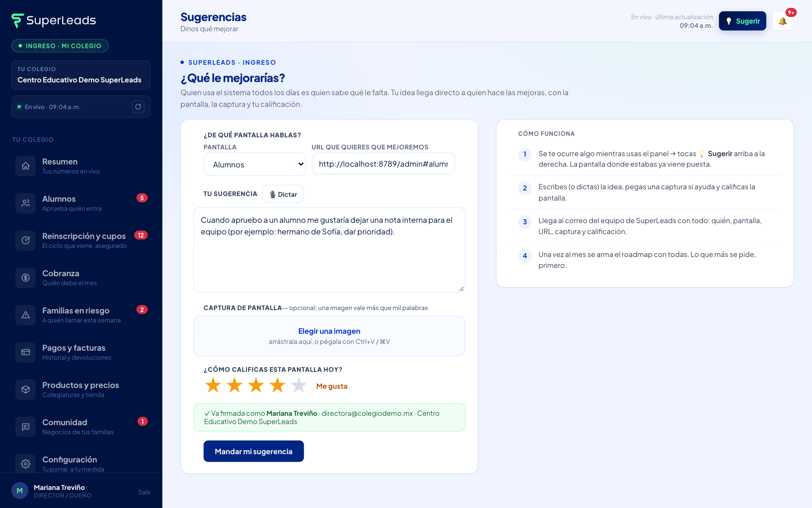812x508 pixels.
Task: Click the '¿Qué le mejorarías?' heading
Action: [233, 78]
